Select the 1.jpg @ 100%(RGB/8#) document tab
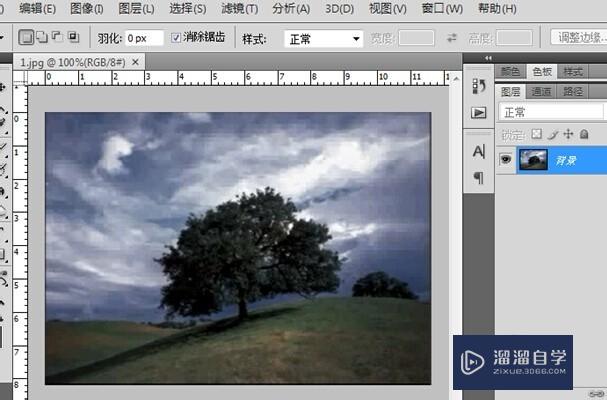This screenshot has height=400, width=607. (73, 62)
